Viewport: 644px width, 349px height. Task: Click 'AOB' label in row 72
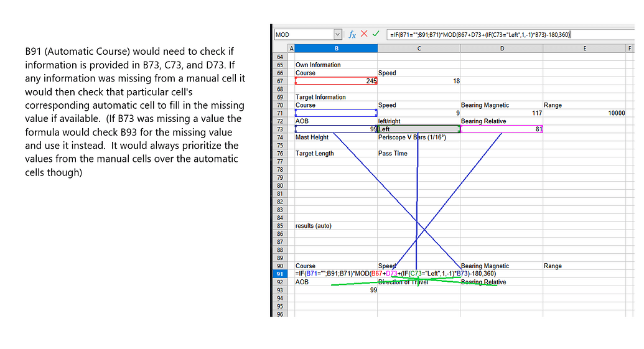[301, 121]
